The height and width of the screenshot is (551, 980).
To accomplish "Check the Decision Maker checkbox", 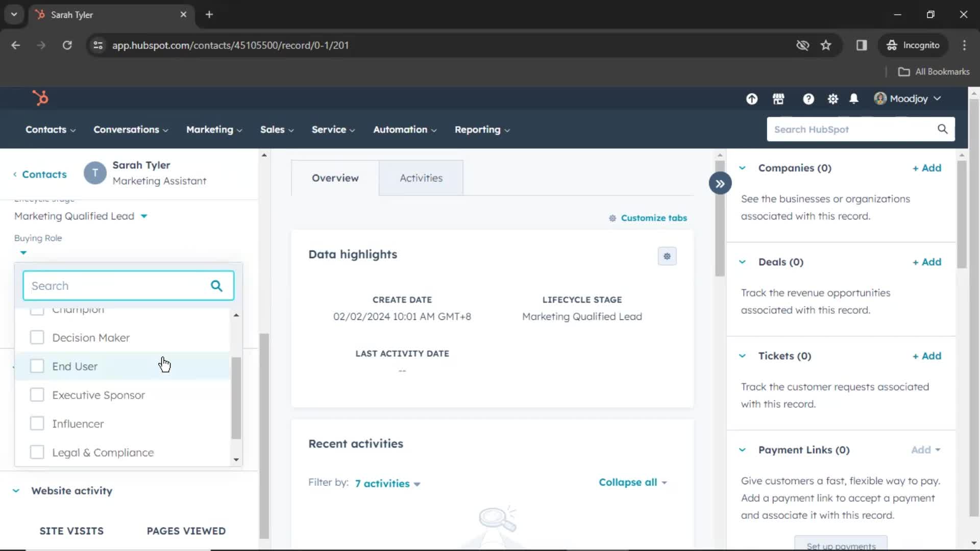I will pyautogui.click(x=37, y=337).
